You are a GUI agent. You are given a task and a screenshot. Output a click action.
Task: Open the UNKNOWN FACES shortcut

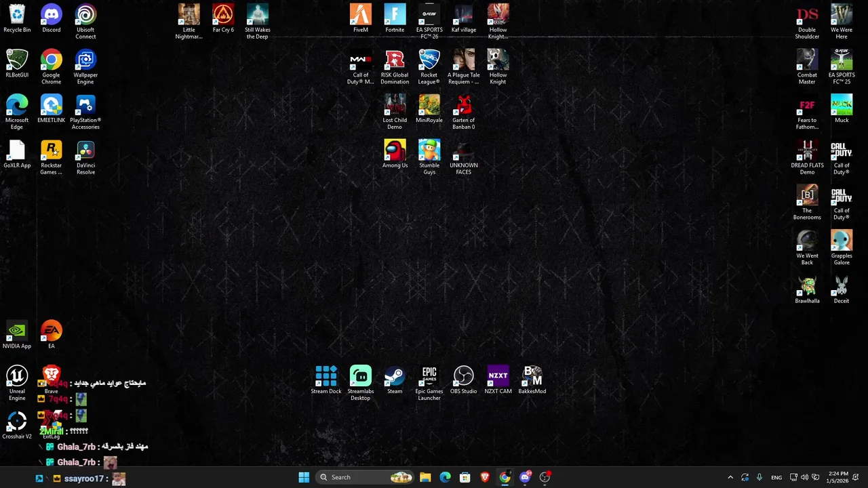click(464, 157)
